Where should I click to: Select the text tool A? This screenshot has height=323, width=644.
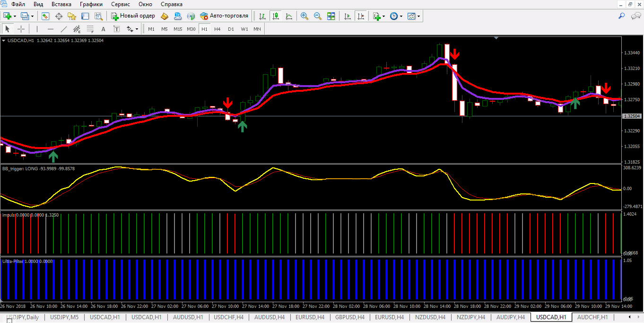coord(104,29)
